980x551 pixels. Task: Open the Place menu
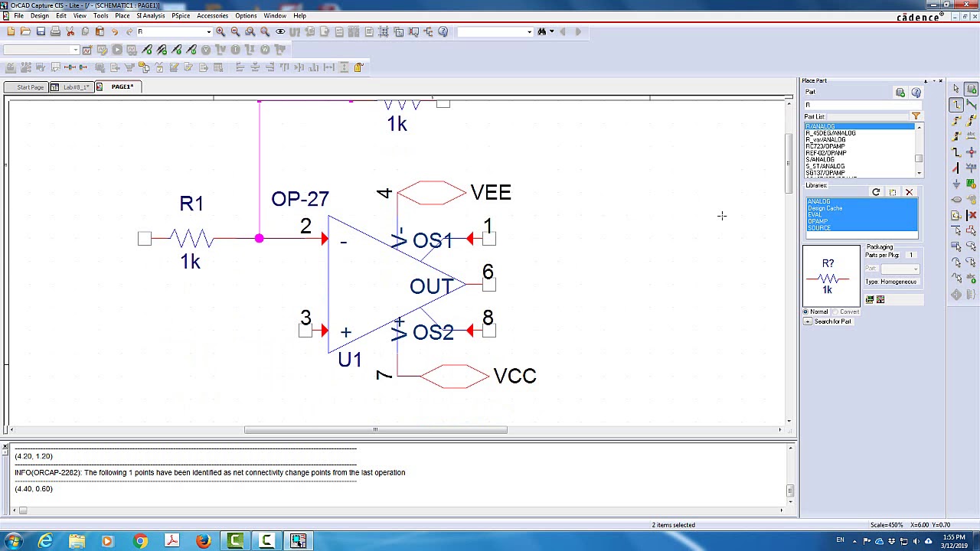point(122,15)
